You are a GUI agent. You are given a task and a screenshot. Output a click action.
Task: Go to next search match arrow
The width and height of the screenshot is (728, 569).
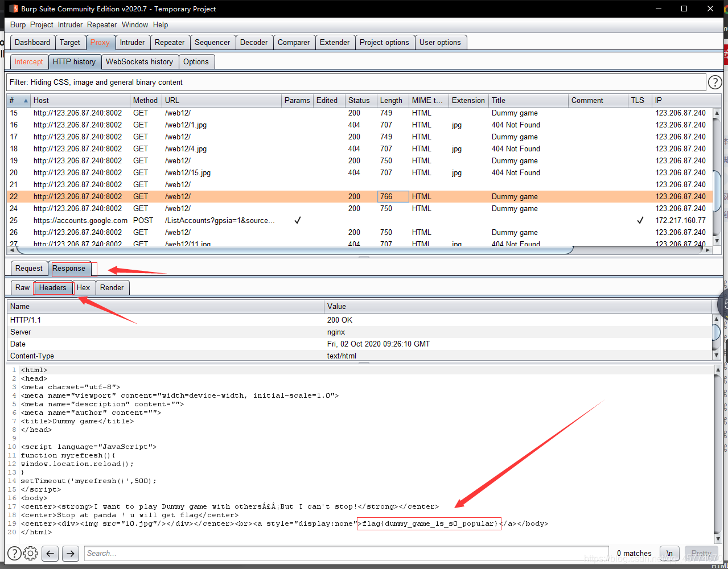pyautogui.click(x=70, y=553)
